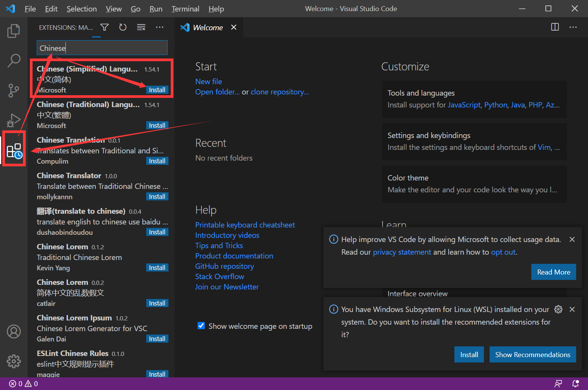Image resolution: width=588 pixels, height=390 pixels.
Task: Dismiss the WSL recommendation notification
Action: pyautogui.click(x=572, y=309)
